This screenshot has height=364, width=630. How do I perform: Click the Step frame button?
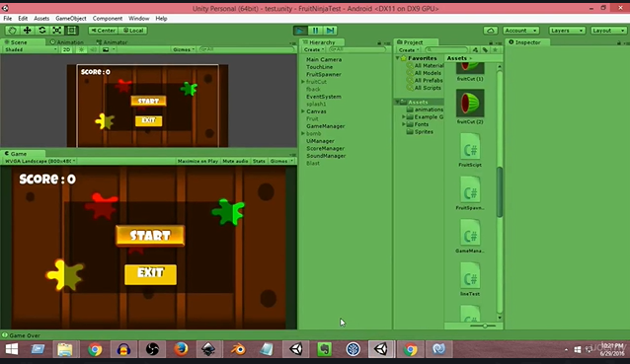[x=330, y=31]
